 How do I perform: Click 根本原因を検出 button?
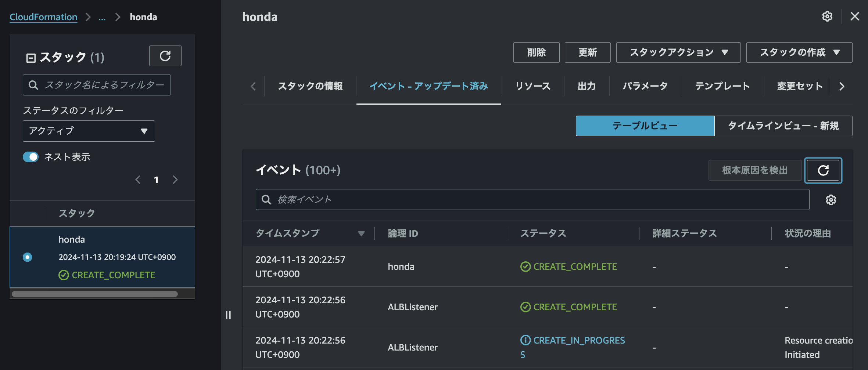755,170
